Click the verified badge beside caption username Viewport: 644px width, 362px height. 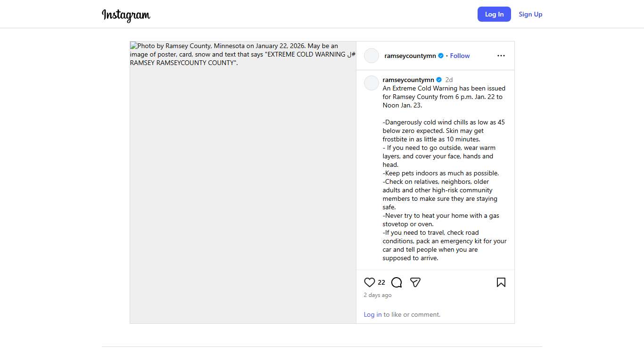pyautogui.click(x=439, y=80)
